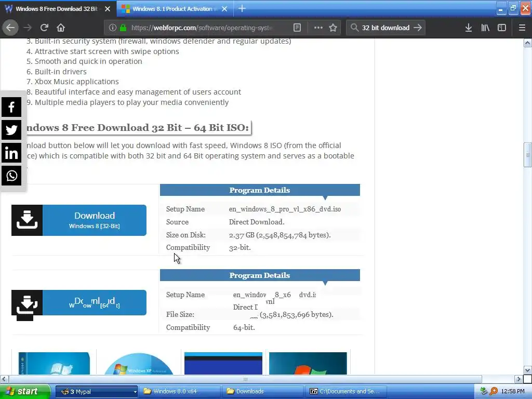Submit the search with the arrow

[x=418, y=28]
